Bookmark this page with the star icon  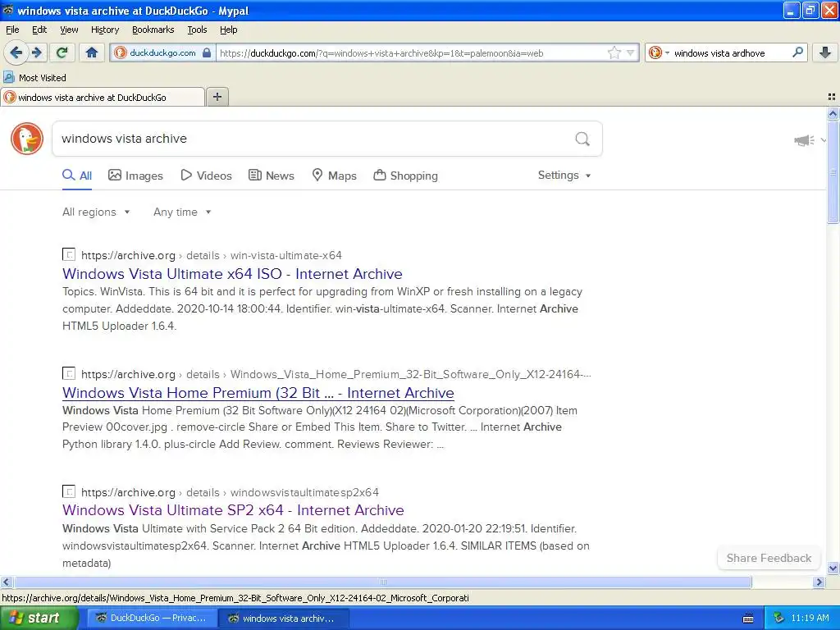[x=614, y=52]
